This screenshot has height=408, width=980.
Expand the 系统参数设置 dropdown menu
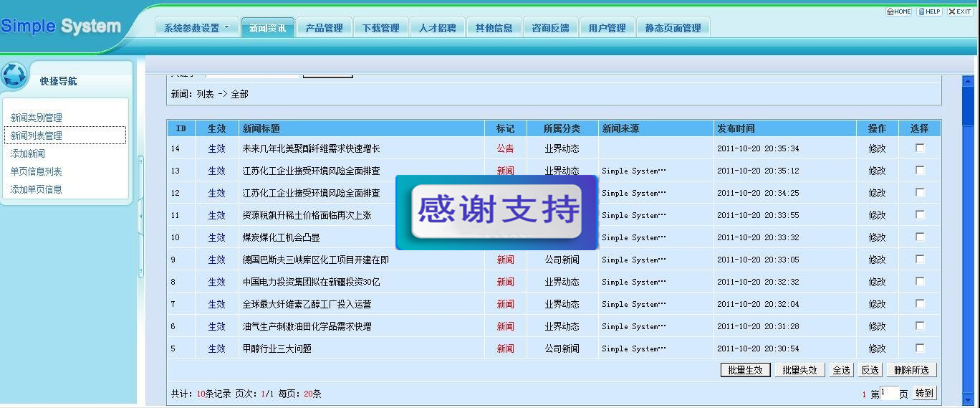(x=197, y=28)
